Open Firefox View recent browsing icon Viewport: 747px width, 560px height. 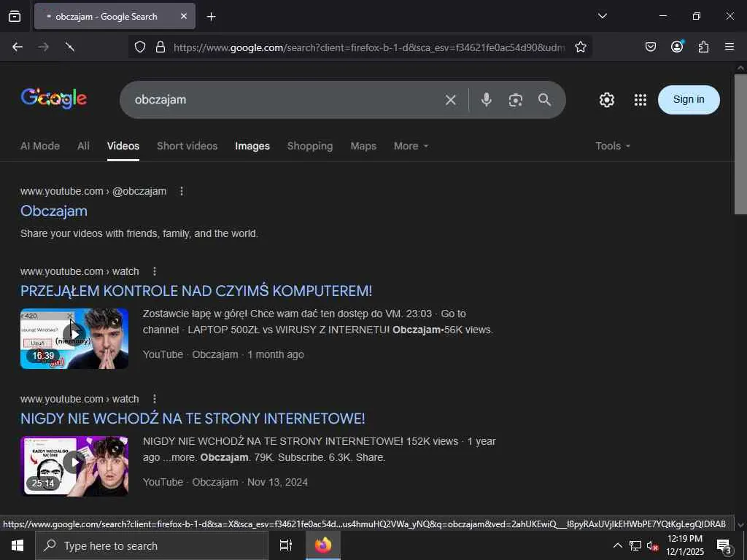coord(15,16)
